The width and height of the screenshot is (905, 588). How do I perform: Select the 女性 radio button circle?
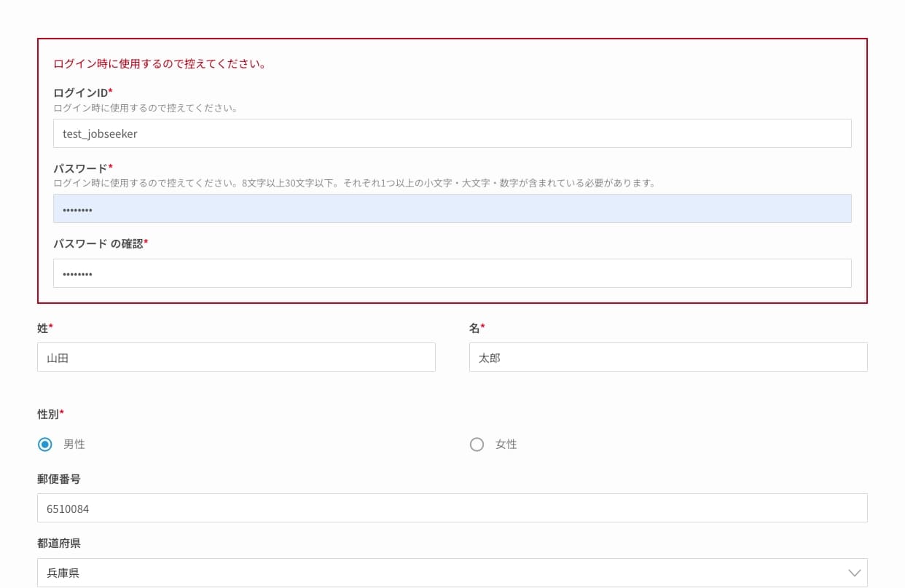pos(477,444)
